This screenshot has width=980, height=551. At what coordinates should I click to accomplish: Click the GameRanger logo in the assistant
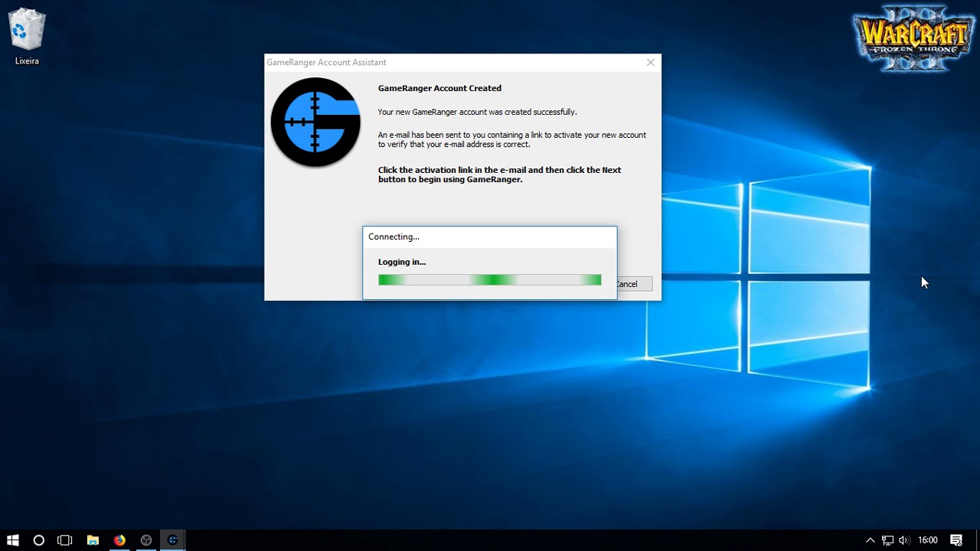pyautogui.click(x=315, y=122)
